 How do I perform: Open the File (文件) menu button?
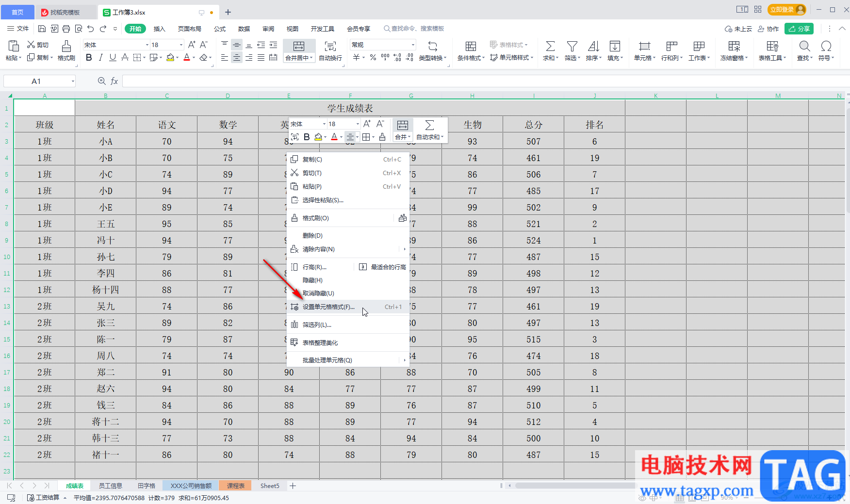pyautogui.click(x=18, y=29)
